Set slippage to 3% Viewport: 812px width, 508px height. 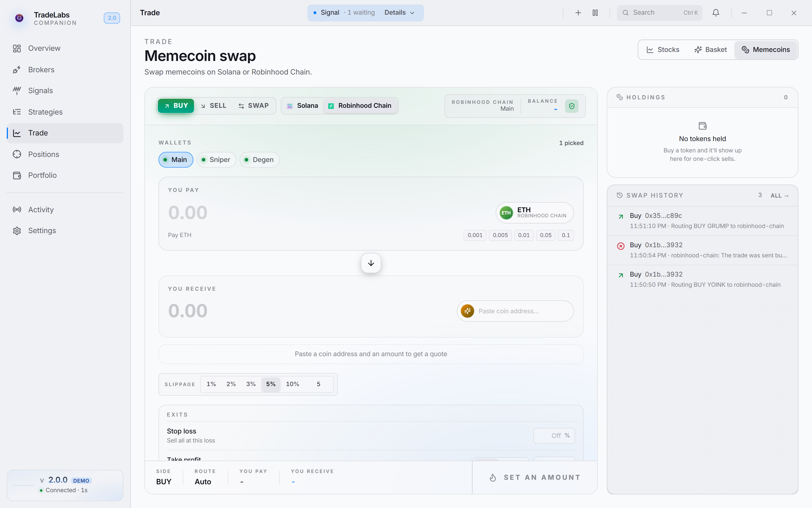coord(251,384)
